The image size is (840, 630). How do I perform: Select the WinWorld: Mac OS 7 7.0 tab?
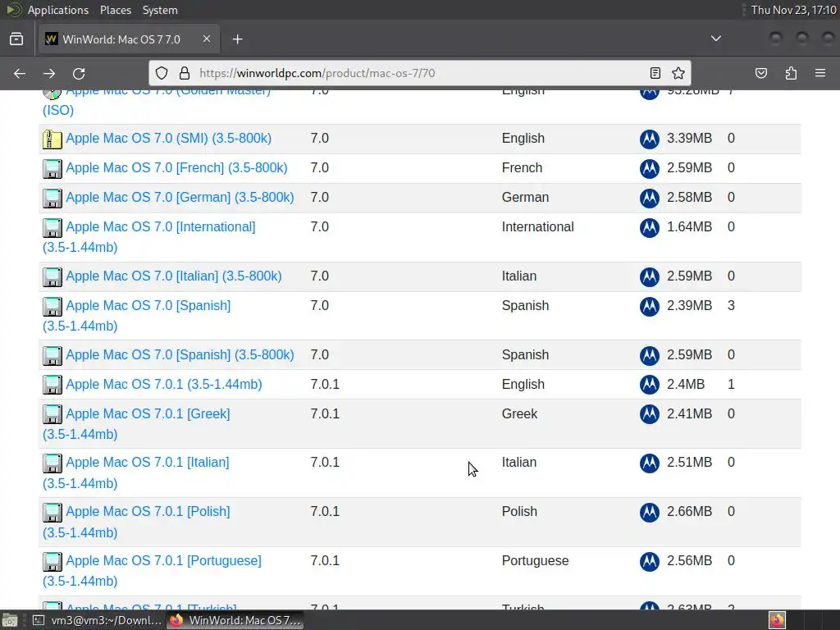(129, 39)
